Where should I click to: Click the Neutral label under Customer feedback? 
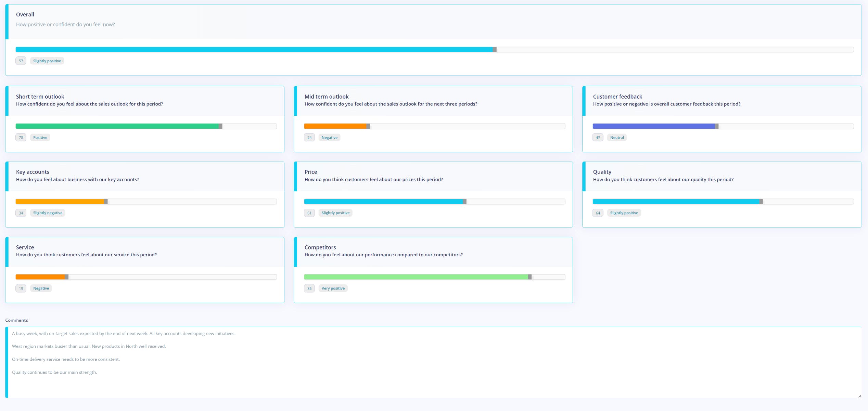click(x=617, y=138)
